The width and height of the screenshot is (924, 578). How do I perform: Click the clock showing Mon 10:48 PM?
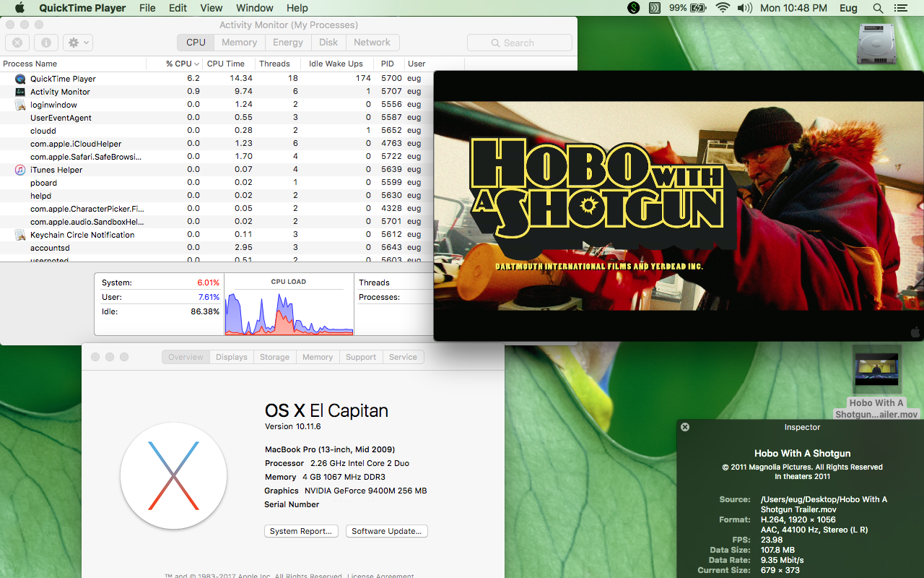[793, 8]
